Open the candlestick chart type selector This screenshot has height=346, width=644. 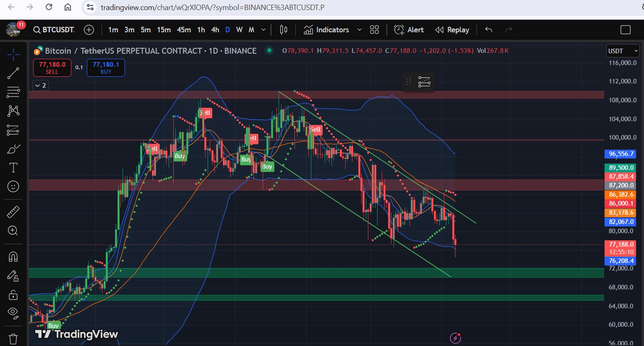(x=284, y=30)
